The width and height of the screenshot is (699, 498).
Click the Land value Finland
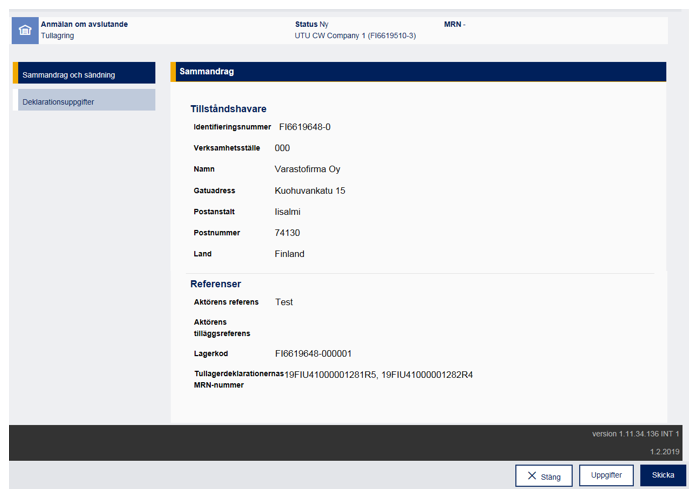pyautogui.click(x=289, y=254)
